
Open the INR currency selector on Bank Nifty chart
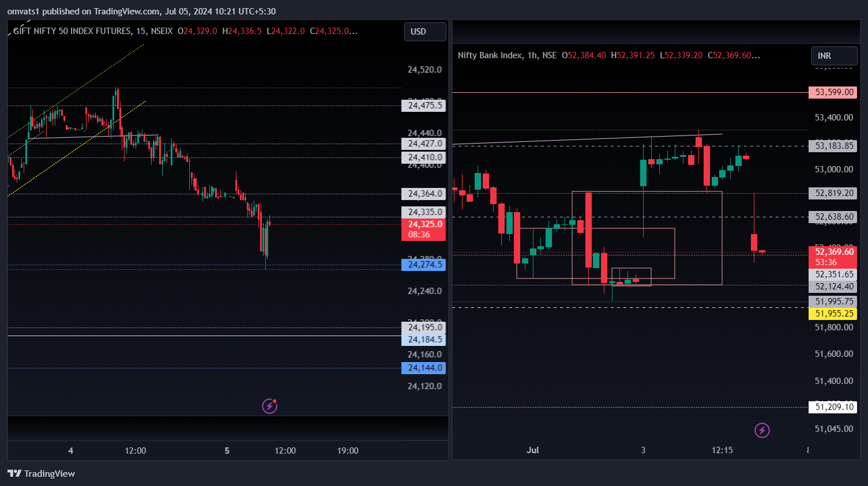[x=834, y=56]
